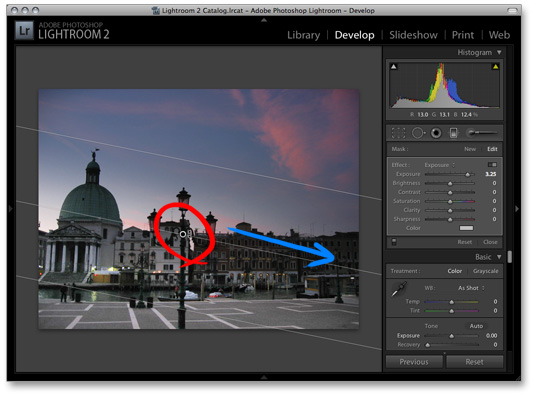Switch Mask mode to Edit
Screen dimensions: 534x396
coord(492,149)
